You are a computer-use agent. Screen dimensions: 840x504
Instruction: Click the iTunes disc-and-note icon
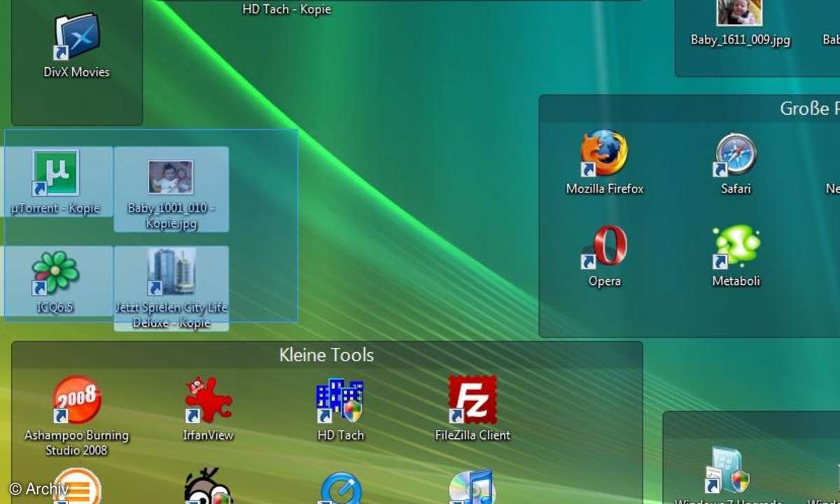tap(472, 486)
